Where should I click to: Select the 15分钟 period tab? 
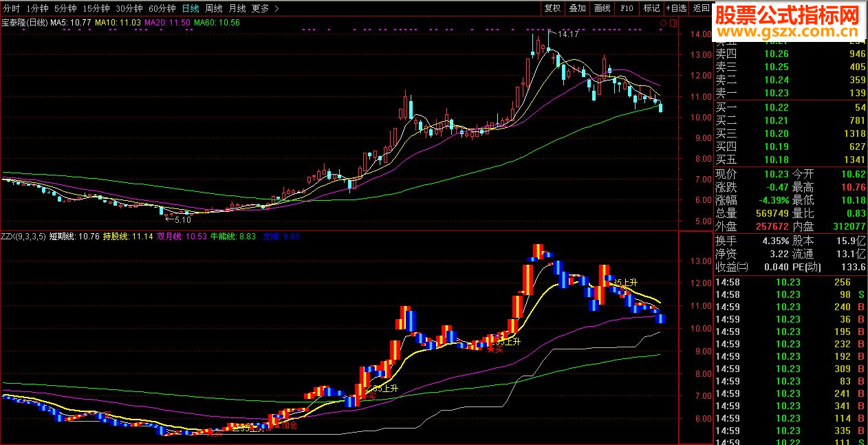pos(96,8)
